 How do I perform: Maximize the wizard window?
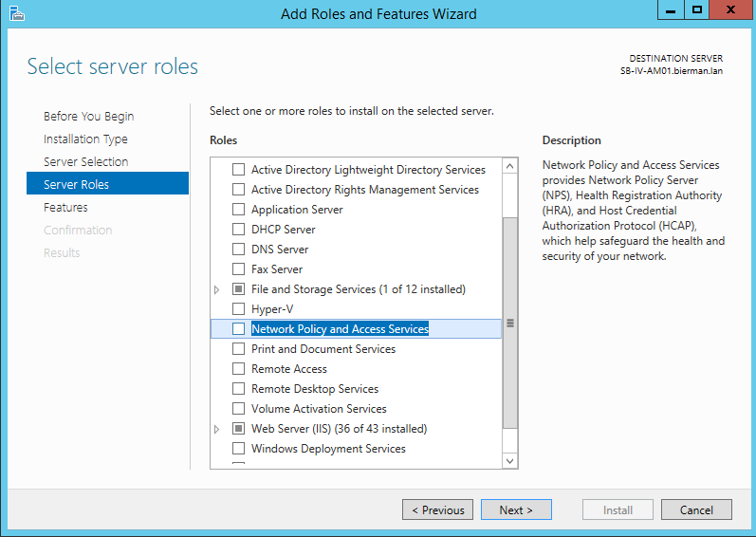696,10
